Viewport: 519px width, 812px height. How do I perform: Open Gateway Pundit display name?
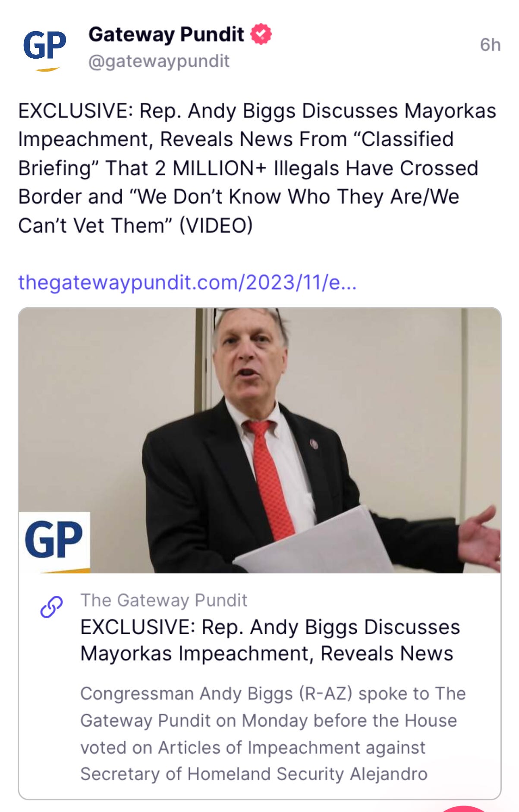pos(166,35)
